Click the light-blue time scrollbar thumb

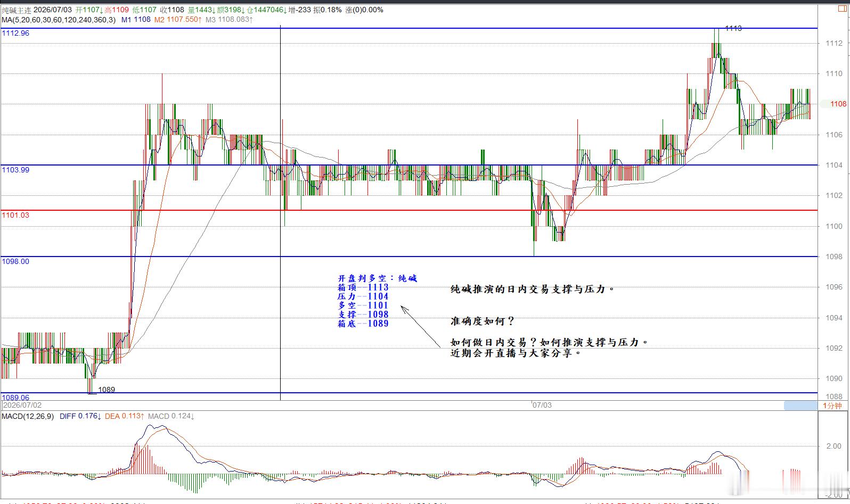click(x=800, y=406)
